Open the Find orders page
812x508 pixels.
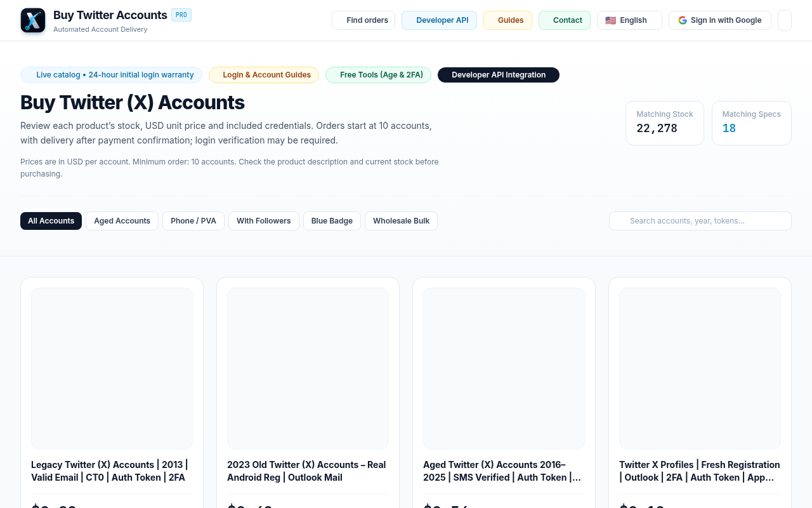point(363,20)
